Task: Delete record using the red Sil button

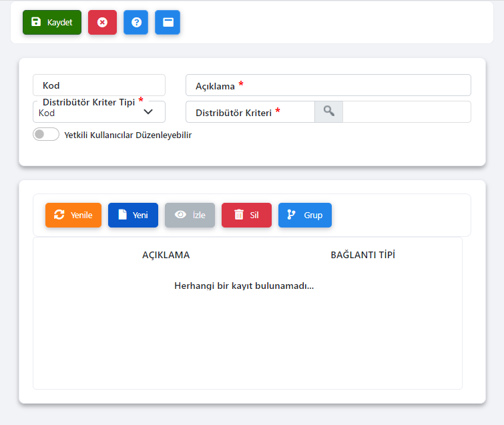Action: click(x=246, y=215)
